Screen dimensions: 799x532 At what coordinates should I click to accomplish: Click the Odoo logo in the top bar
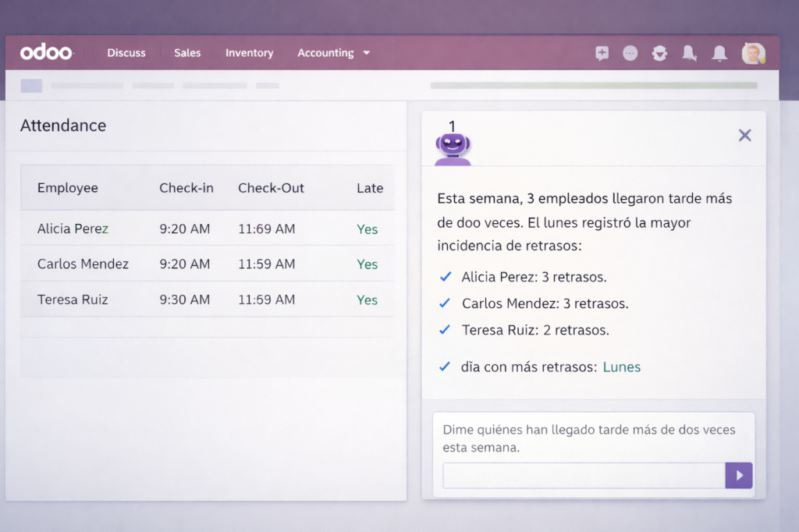[x=47, y=52]
